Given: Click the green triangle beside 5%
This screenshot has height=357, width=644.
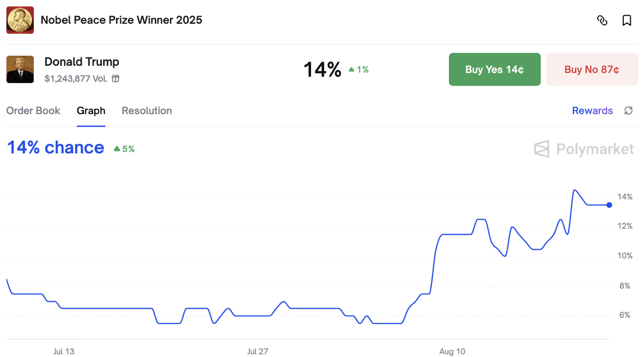Looking at the screenshot, I should tap(117, 149).
